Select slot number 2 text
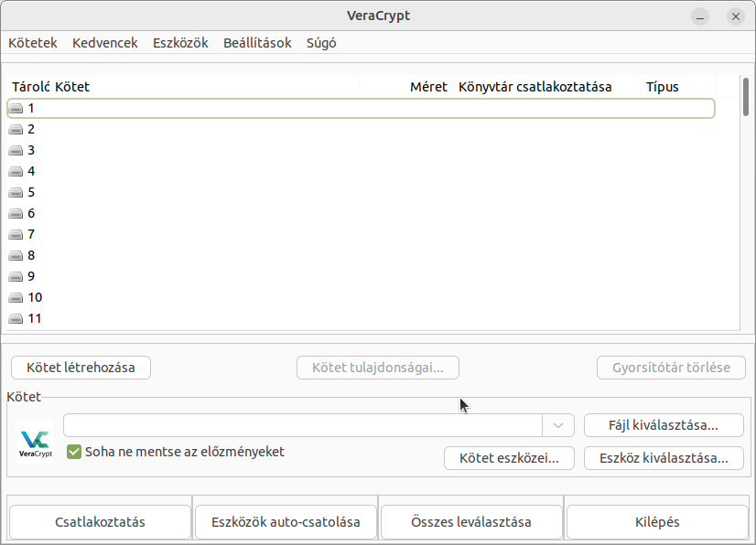The image size is (756, 545). 31,130
